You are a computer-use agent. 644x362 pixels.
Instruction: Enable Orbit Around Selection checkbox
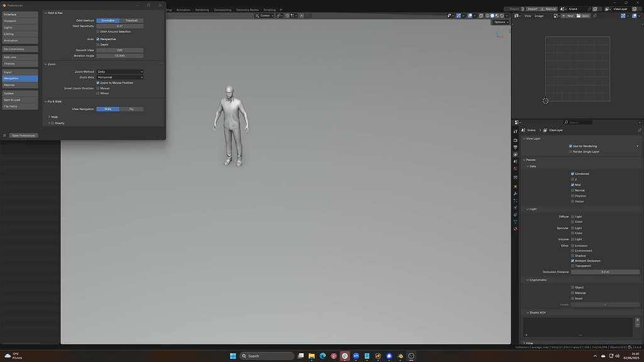tap(97, 31)
